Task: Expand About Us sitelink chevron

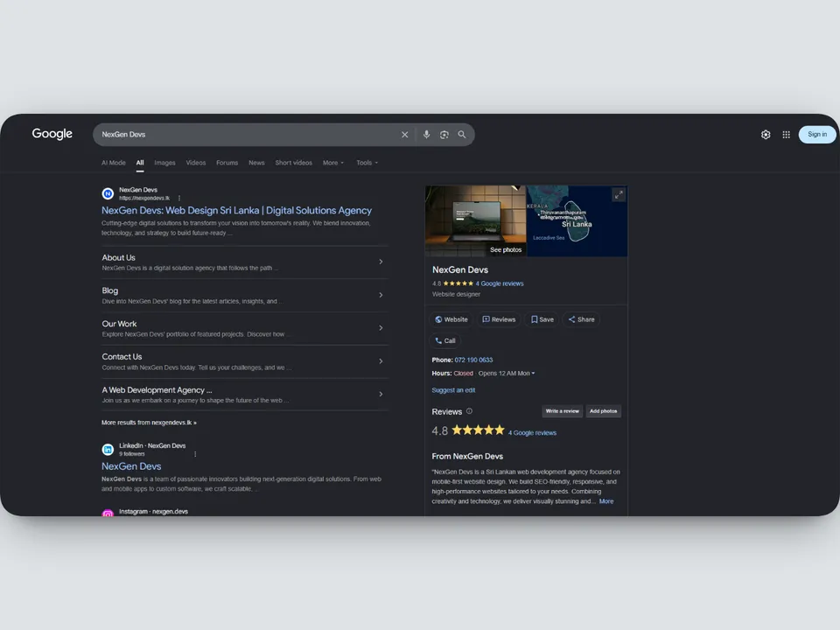Action: tap(381, 262)
